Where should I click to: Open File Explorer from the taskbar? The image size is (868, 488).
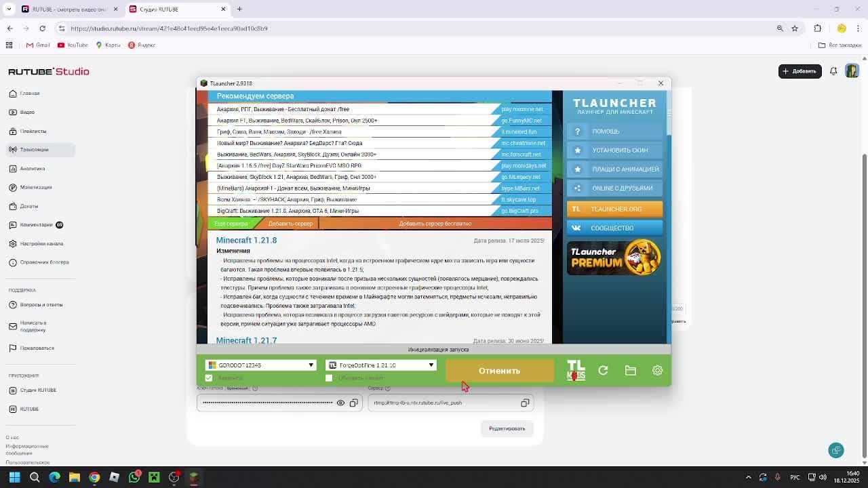[75, 477]
